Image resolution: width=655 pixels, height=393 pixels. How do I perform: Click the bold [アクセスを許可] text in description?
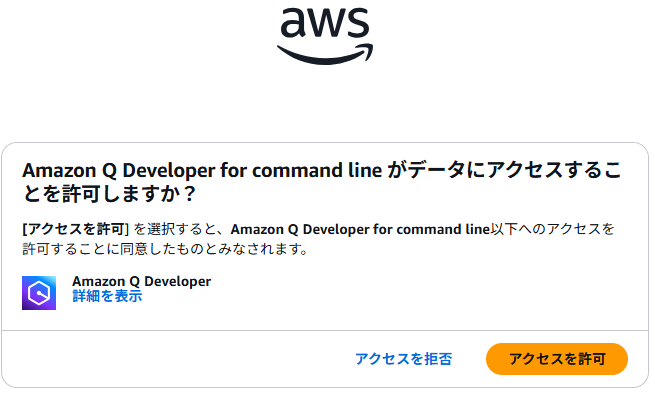pyautogui.click(x=76, y=229)
